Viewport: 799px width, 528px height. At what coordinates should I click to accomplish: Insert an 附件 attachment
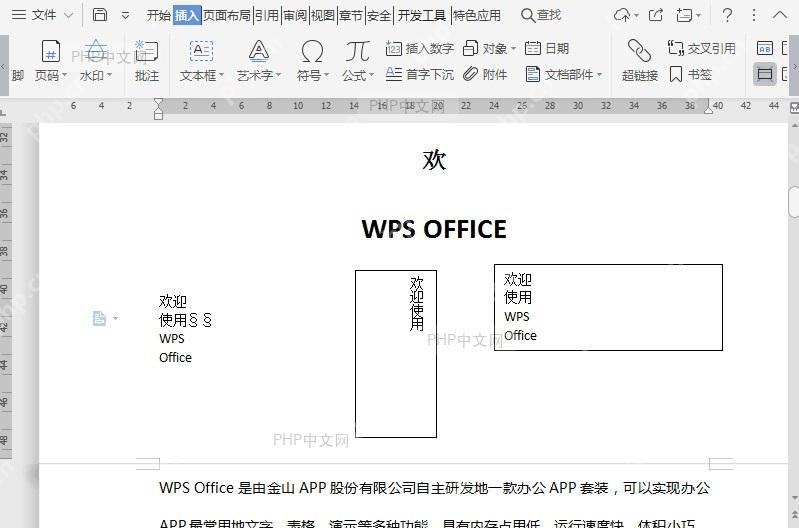(x=485, y=74)
